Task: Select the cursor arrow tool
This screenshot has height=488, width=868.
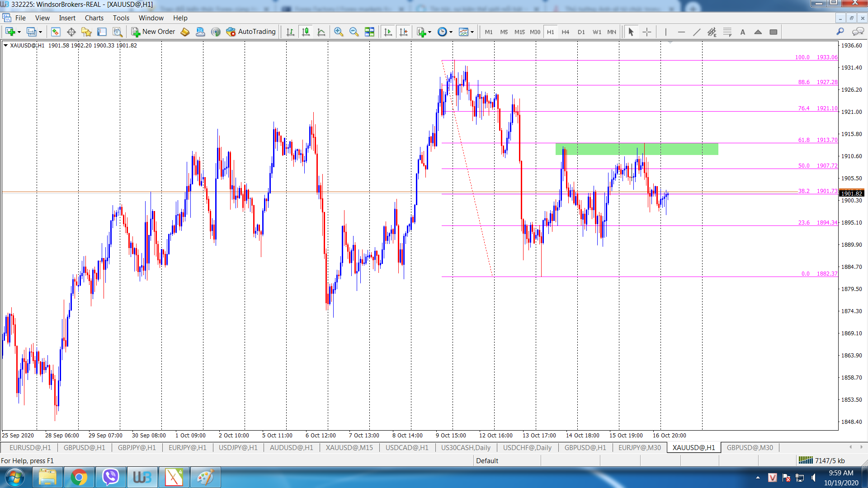Action: (631, 32)
